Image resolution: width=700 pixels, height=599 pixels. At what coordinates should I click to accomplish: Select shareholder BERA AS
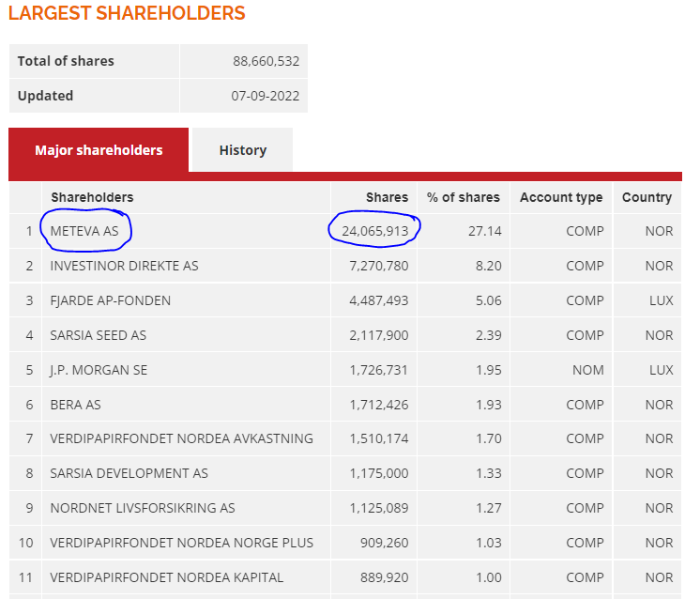tap(75, 405)
